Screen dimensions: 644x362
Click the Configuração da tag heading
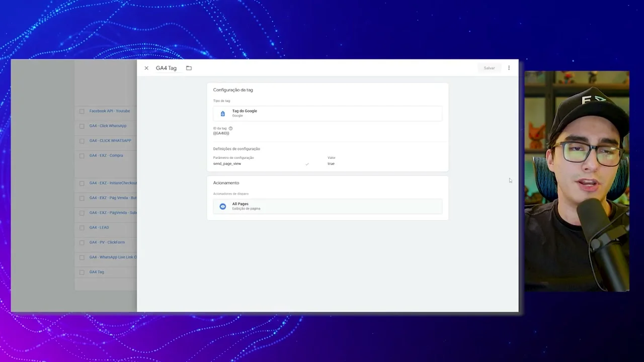[233, 90]
